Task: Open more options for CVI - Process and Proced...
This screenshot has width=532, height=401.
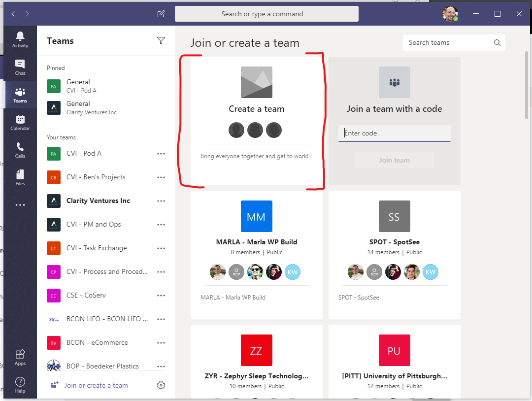Action: (161, 272)
